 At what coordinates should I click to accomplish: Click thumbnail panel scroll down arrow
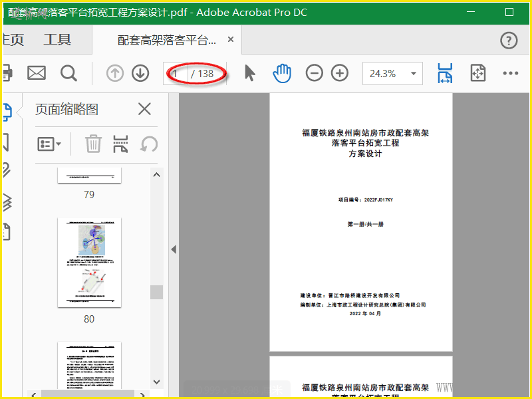click(x=156, y=382)
